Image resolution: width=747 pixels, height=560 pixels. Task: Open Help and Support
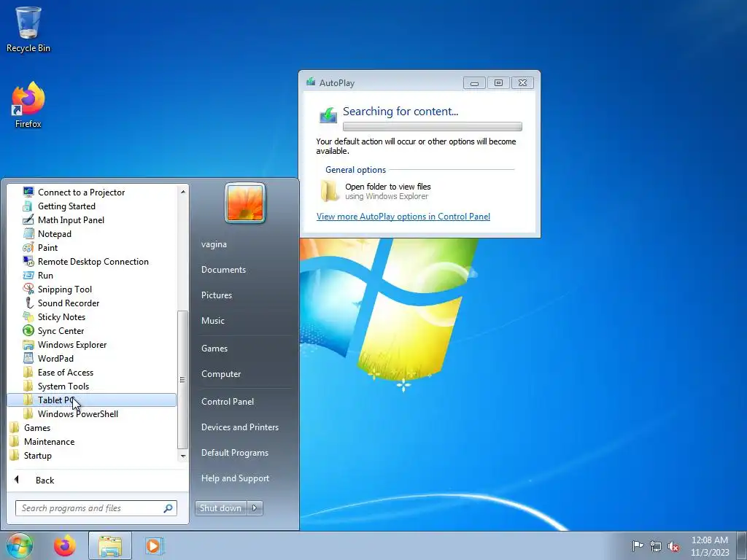(235, 478)
